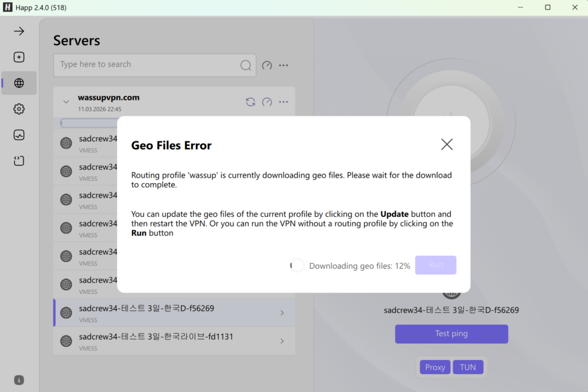This screenshot has height=392, width=588.
Task: Open settings gear in sidebar
Action: tap(19, 109)
